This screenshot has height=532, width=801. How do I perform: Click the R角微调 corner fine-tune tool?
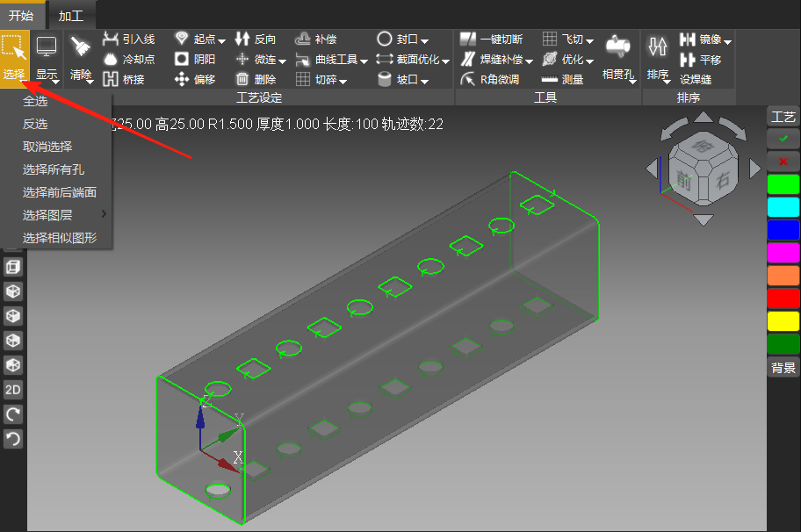491,80
